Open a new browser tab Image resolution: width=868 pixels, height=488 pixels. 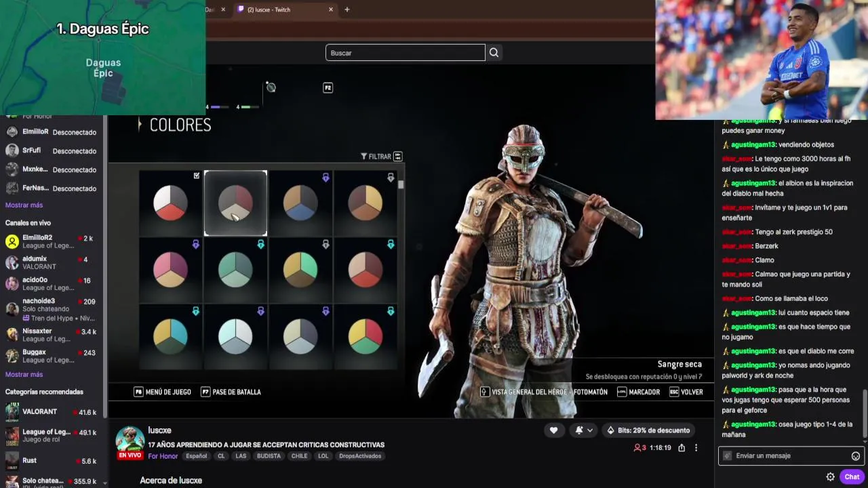pos(347,9)
